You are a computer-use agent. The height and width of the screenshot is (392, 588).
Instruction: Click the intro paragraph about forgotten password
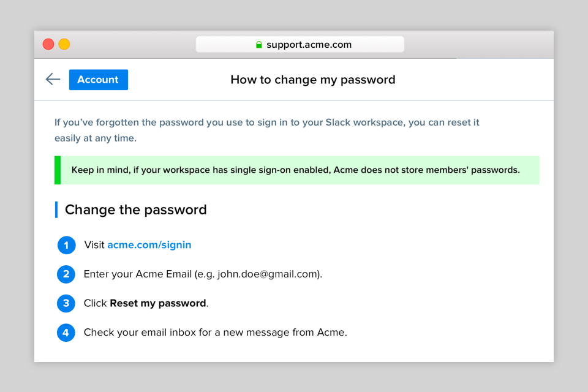266,130
